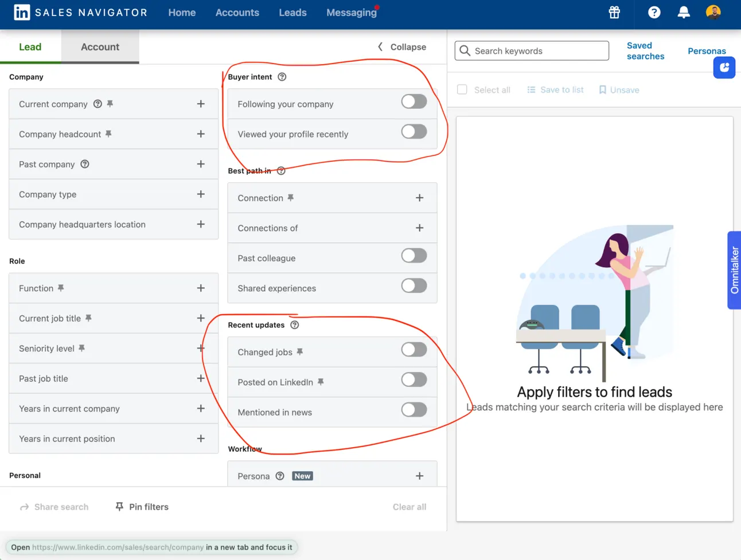741x560 pixels.
Task: Check the Select all checkbox
Action: pyautogui.click(x=462, y=90)
